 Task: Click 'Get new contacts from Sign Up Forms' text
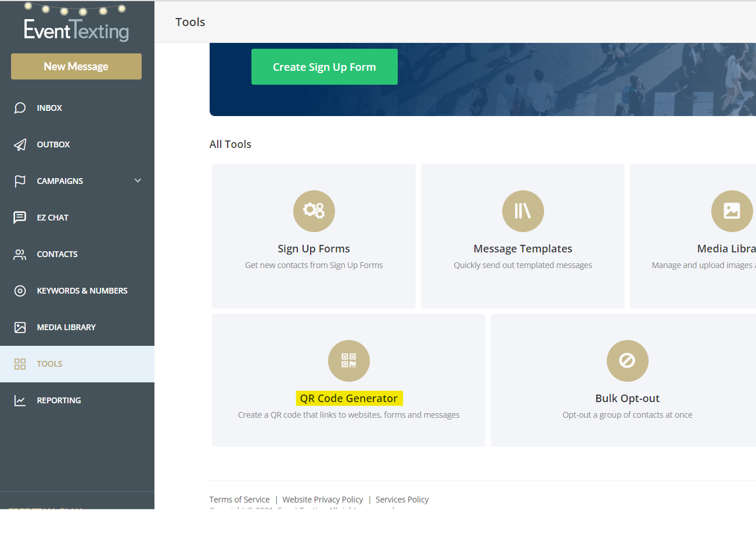314,265
